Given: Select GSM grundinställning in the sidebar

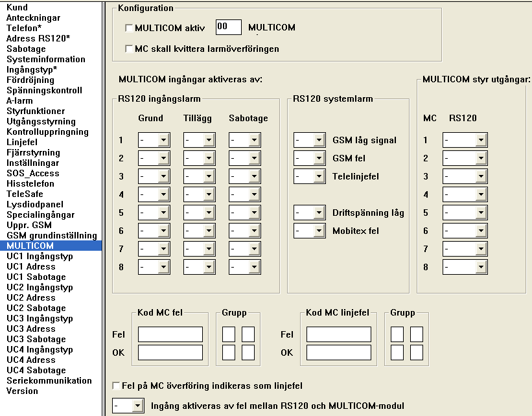Looking at the screenshot, I should pyautogui.click(x=52, y=235).
